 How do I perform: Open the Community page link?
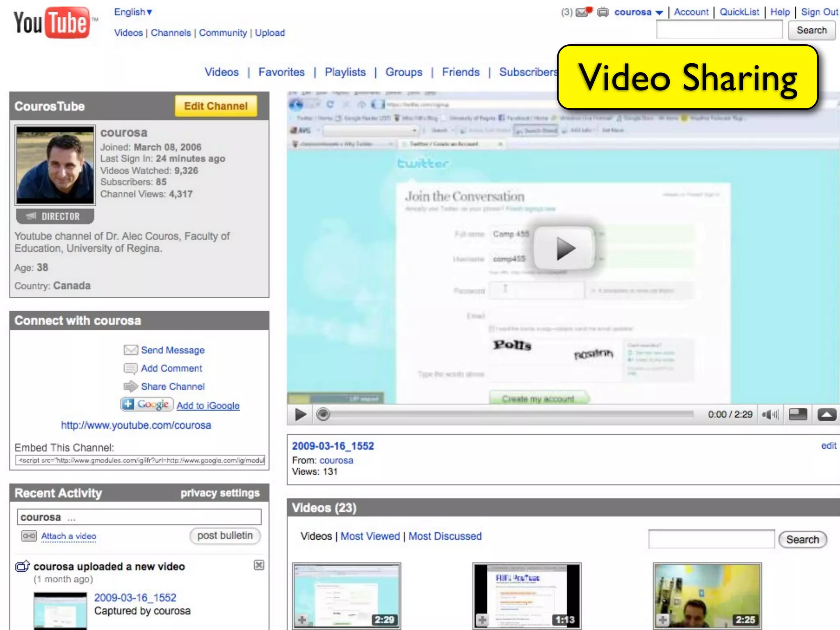(x=223, y=33)
